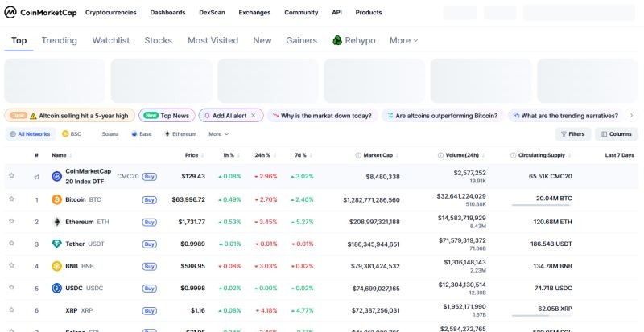Toggle watchlist star for Bitcoin
This screenshot has height=332, width=644.
(x=11, y=199)
